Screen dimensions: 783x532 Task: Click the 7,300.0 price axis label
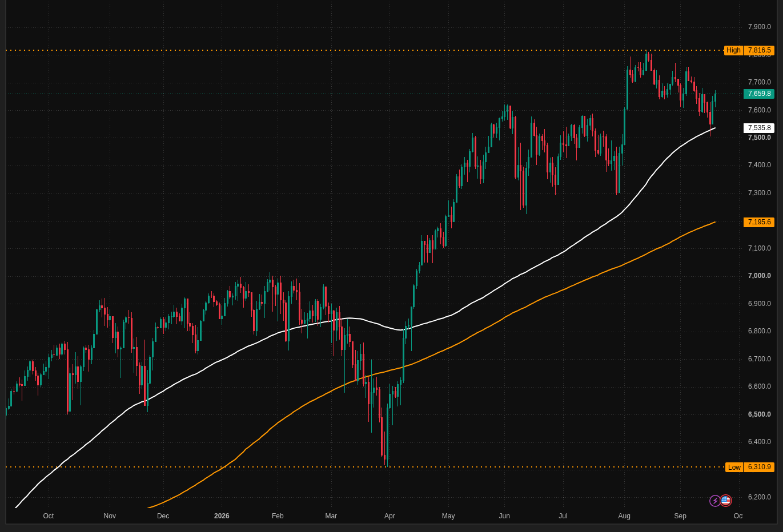759,193
